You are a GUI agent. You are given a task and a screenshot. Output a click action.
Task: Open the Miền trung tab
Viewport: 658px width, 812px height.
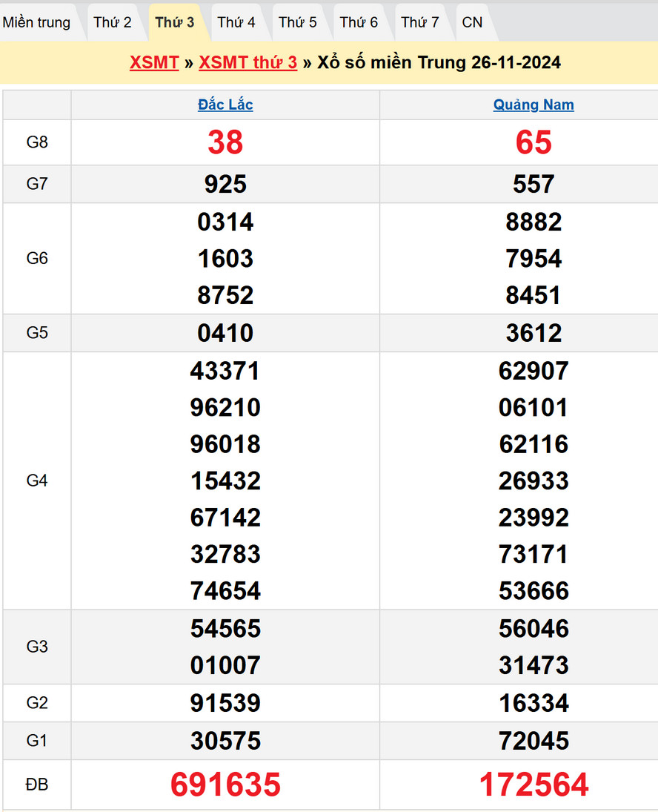[37, 22]
